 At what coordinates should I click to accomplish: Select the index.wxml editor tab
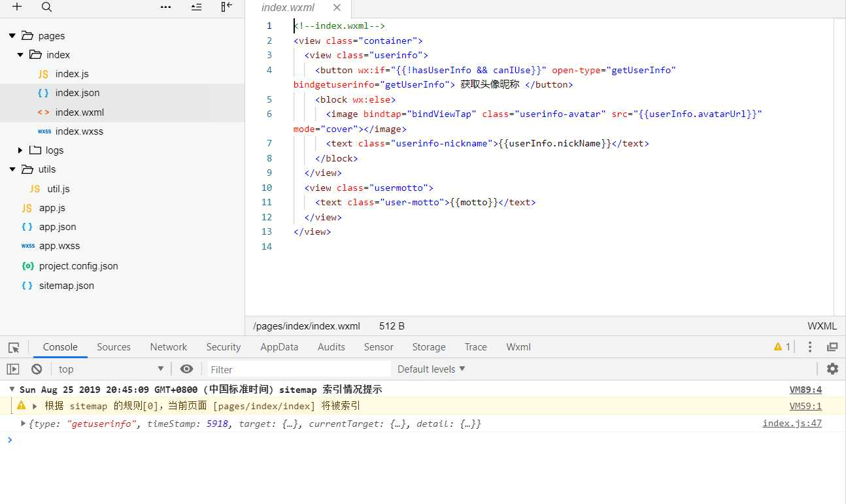coord(298,8)
